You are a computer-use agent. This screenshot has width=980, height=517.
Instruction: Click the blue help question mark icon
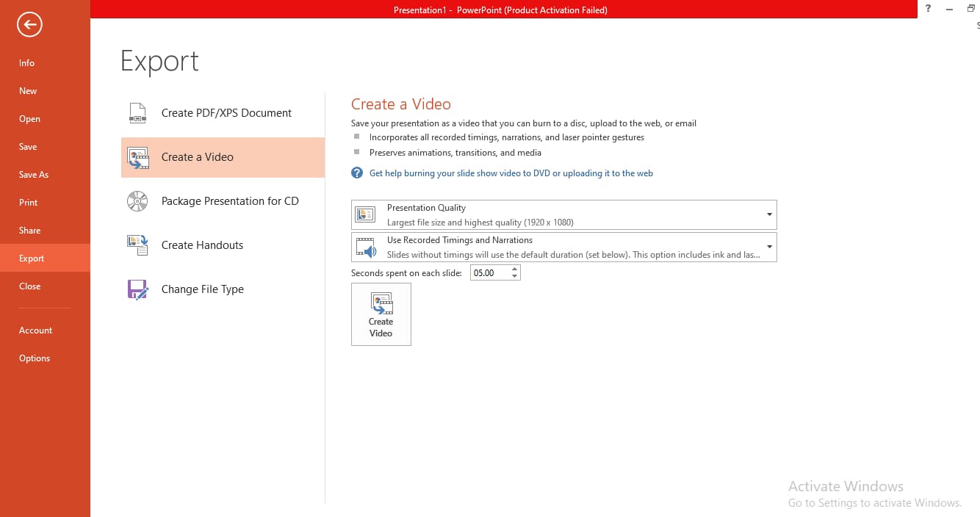[x=357, y=173]
